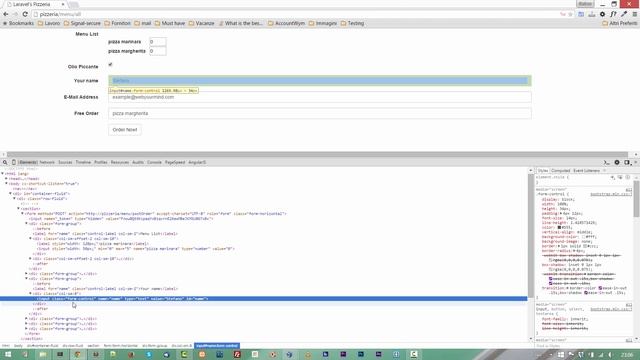
Task: Open What is the bes... bookmark
Action: [x=241, y=23]
